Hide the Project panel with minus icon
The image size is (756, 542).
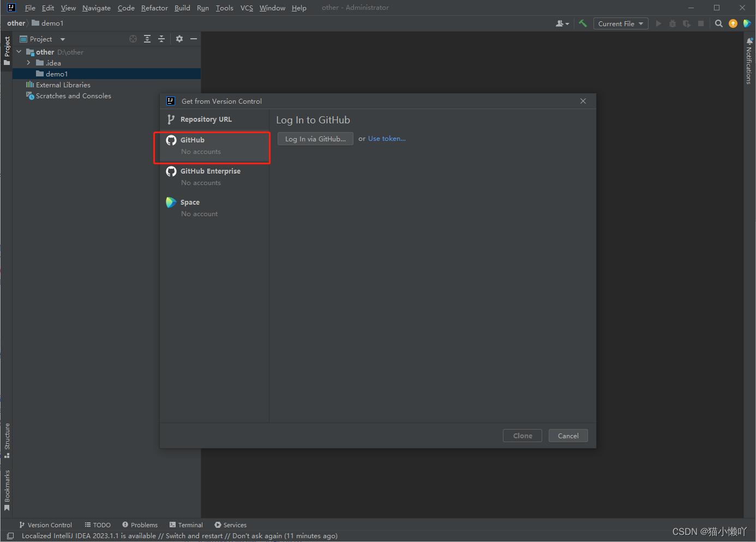(x=194, y=39)
